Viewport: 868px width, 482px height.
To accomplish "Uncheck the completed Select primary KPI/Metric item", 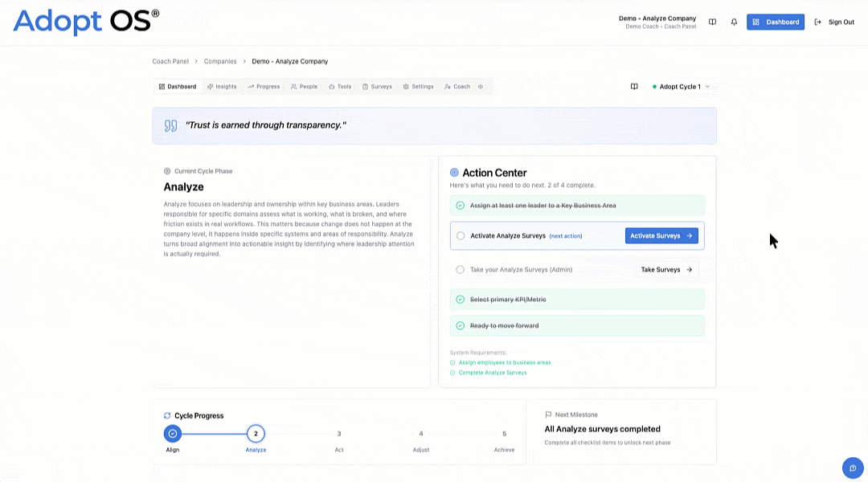I will tap(459, 299).
